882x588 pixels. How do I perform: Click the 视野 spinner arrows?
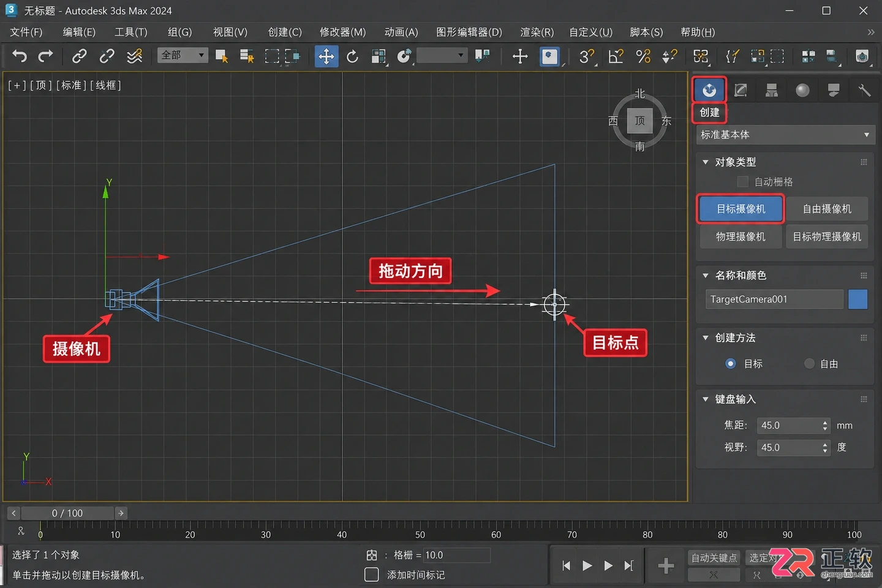[x=825, y=448]
